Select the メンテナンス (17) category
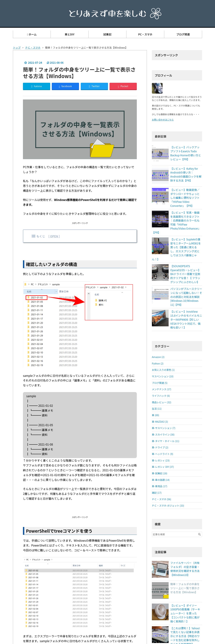Image resolution: width=215 pixels, height=644 pixels. click(161, 389)
